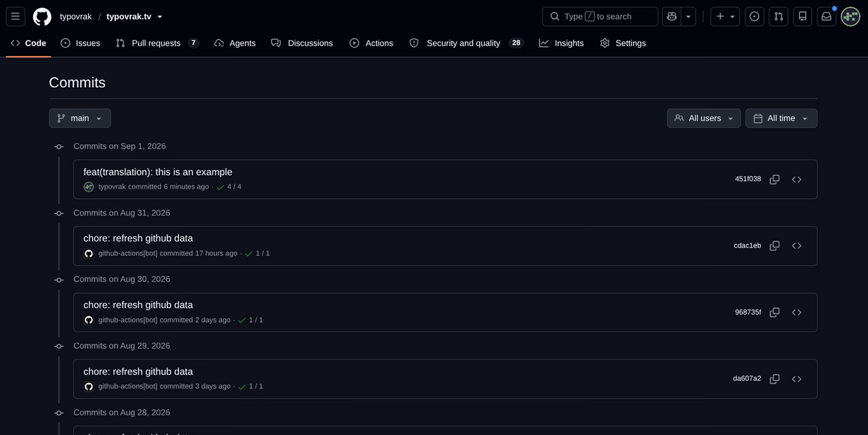Open commit hash cdac1eb

click(747, 246)
